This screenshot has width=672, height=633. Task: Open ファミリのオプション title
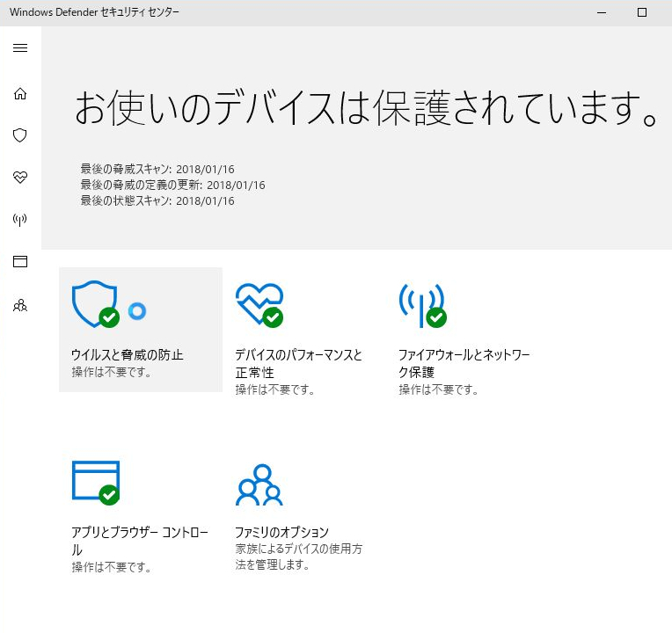point(281,532)
